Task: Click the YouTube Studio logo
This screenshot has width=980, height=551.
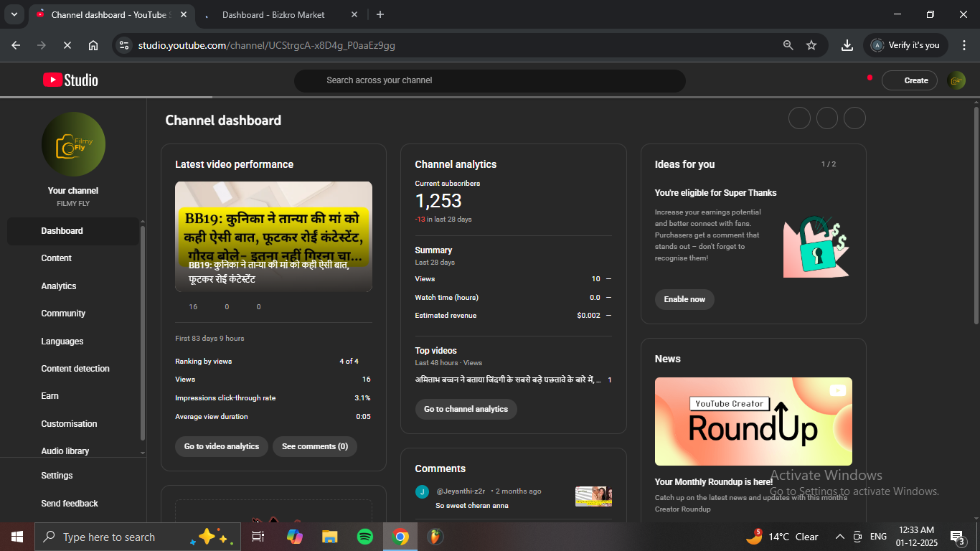Action: click(70, 80)
